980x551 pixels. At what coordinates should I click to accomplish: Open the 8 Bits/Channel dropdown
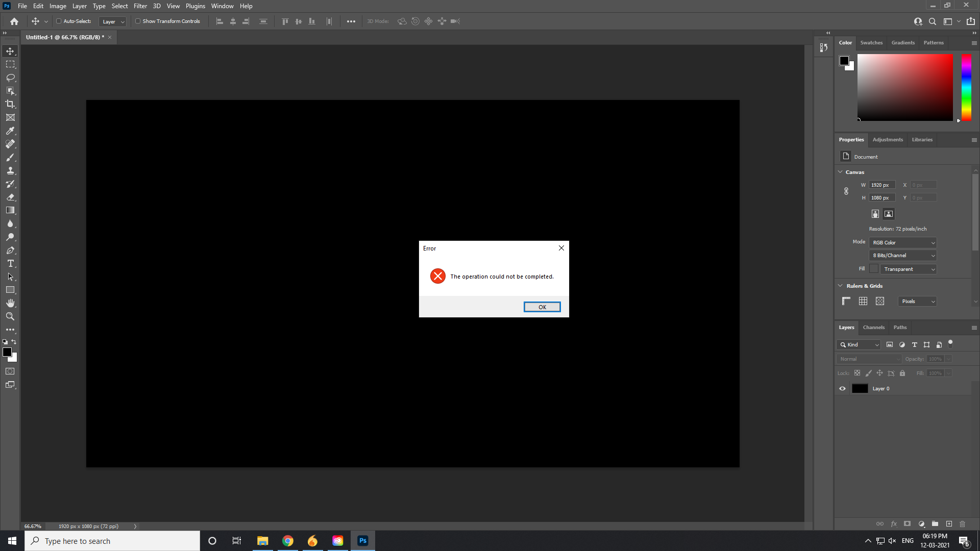[x=903, y=256]
